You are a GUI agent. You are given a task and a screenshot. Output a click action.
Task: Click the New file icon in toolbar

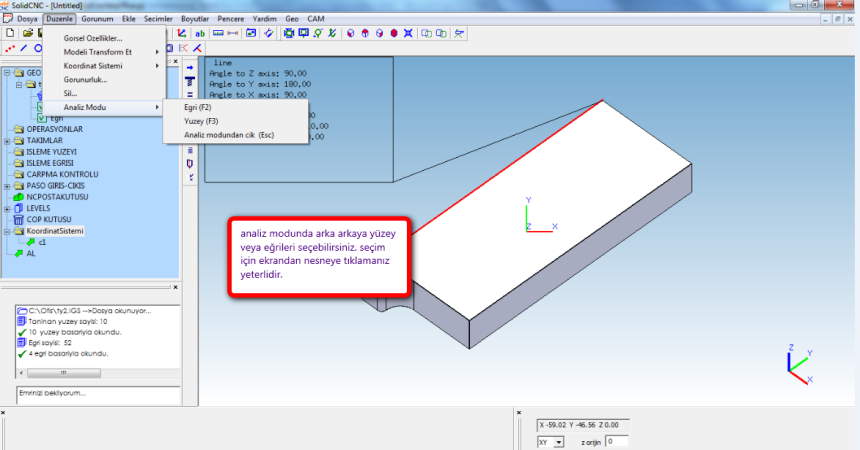pos(10,33)
